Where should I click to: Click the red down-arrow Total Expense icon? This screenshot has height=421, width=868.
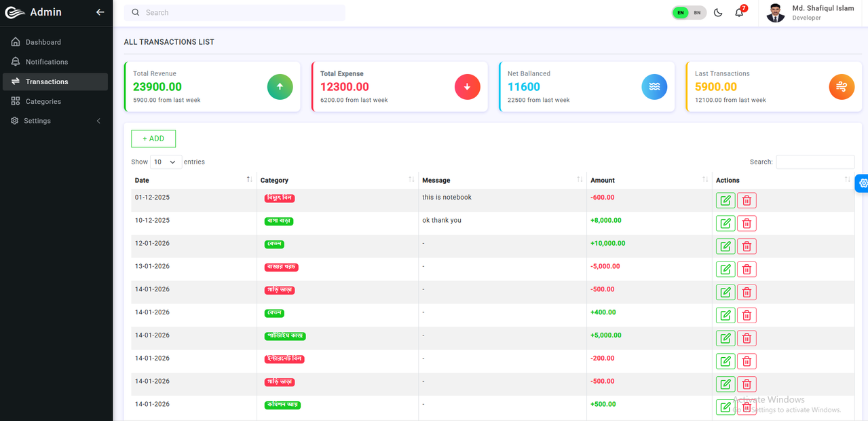point(468,87)
